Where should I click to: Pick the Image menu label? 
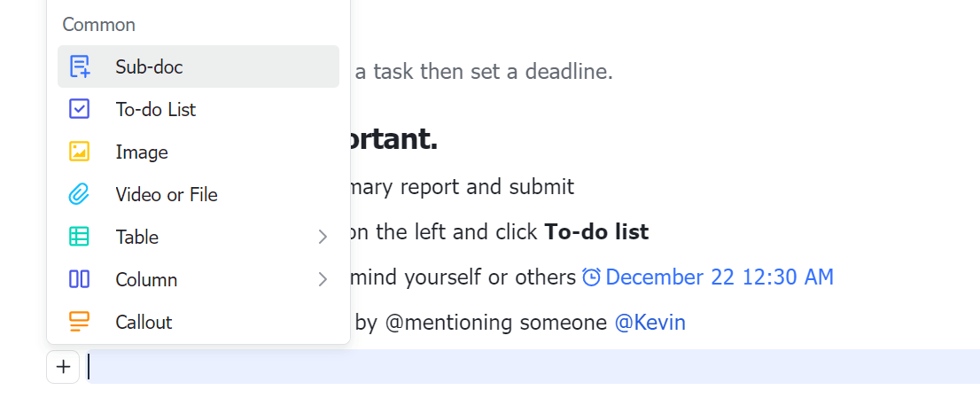142,152
